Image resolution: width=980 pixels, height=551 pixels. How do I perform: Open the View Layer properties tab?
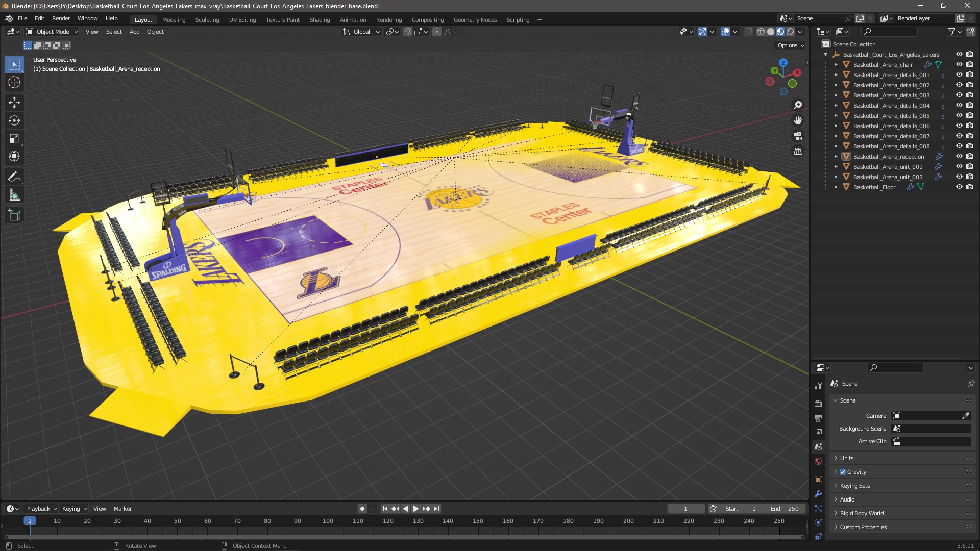818,432
